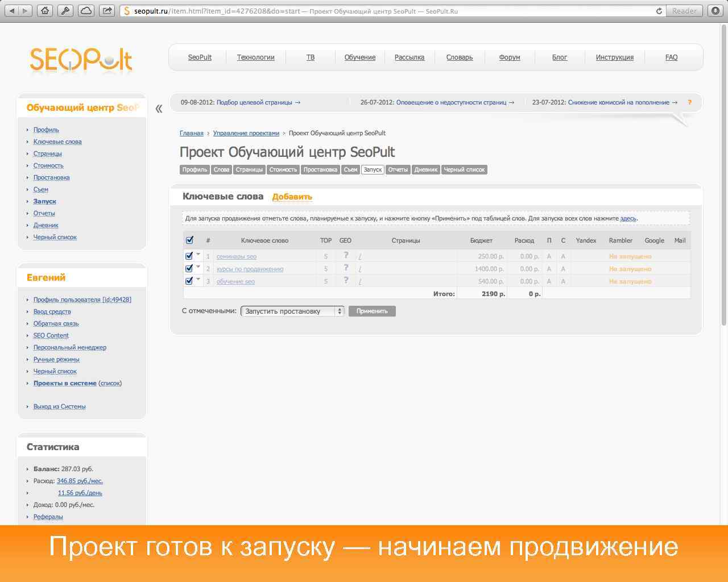Open the page link icon for "курсы по продвижению"
728x582 pixels.
pyautogui.click(x=359, y=269)
